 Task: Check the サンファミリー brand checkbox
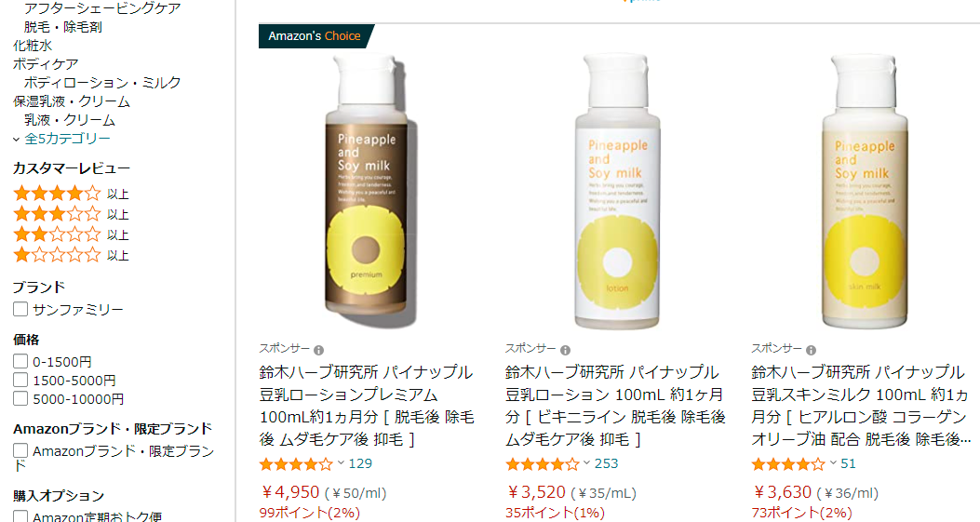point(20,309)
